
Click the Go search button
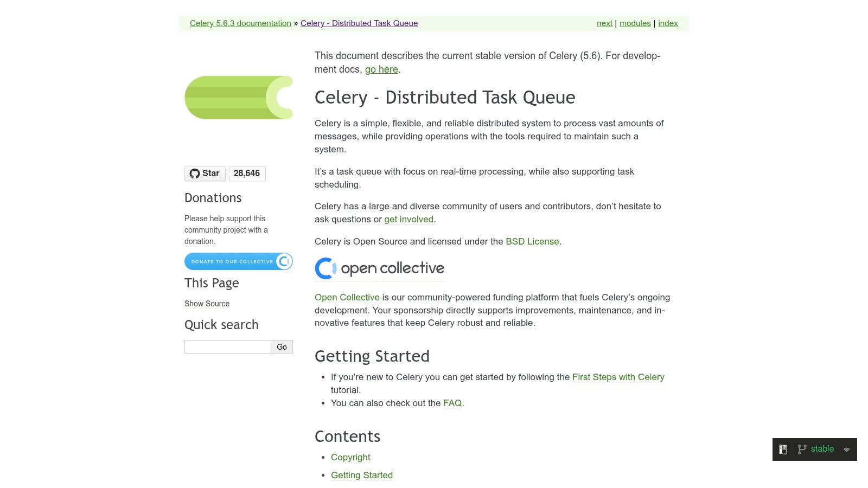tap(282, 347)
